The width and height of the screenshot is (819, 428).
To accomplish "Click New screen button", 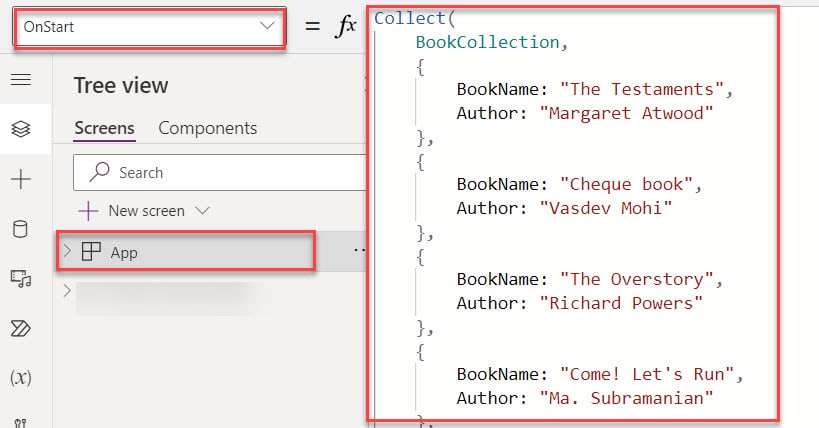I will click(x=144, y=211).
